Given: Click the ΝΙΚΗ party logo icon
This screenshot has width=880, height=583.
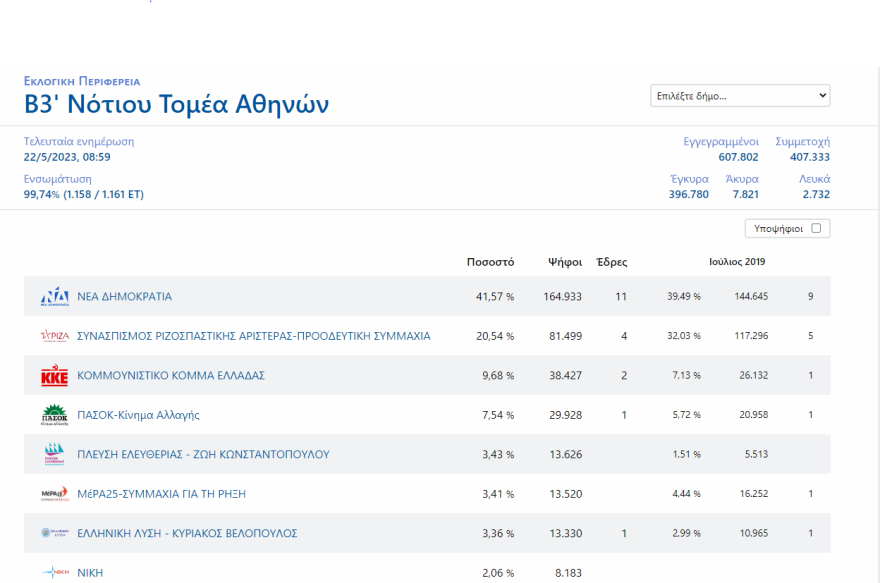Looking at the screenshot, I should [54, 572].
